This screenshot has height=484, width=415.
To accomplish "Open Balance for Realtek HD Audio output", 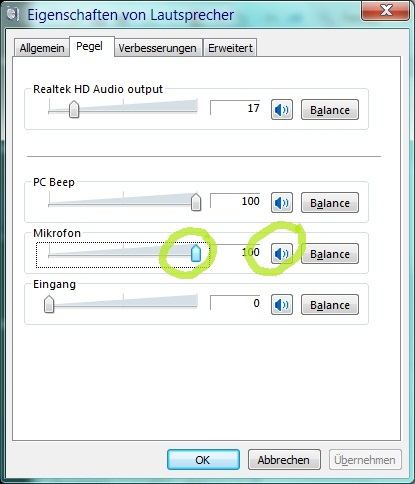I will (330, 109).
